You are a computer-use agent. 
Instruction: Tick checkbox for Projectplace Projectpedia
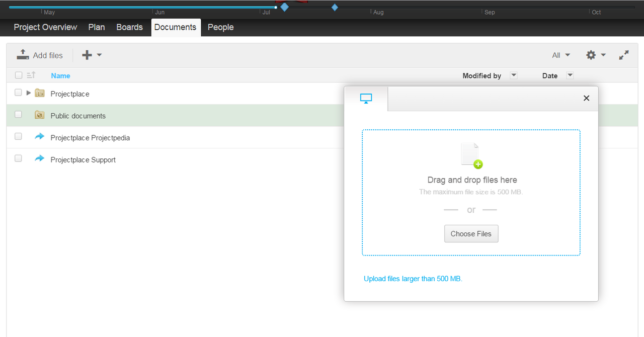[x=19, y=136]
